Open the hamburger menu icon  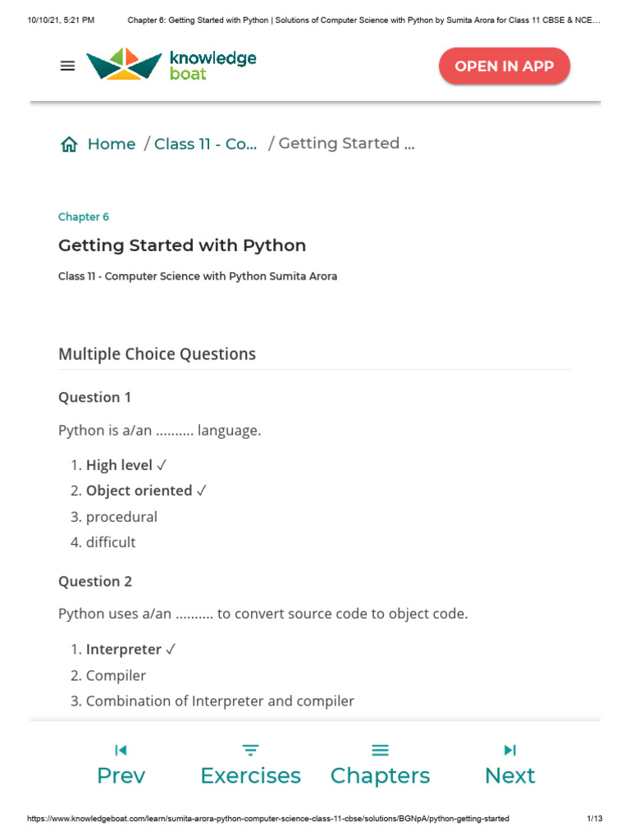pyautogui.click(x=68, y=66)
